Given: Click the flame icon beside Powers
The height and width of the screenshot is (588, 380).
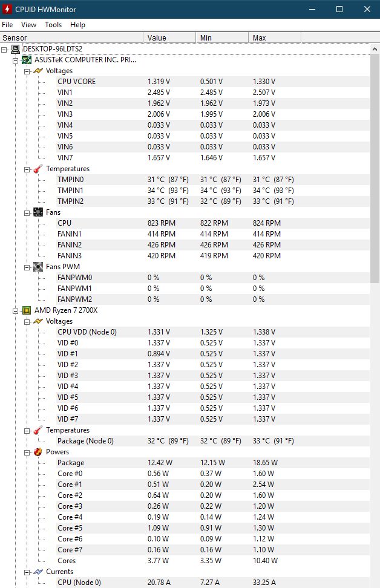Looking at the screenshot, I should pyautogui.click(x=38, y=452).
